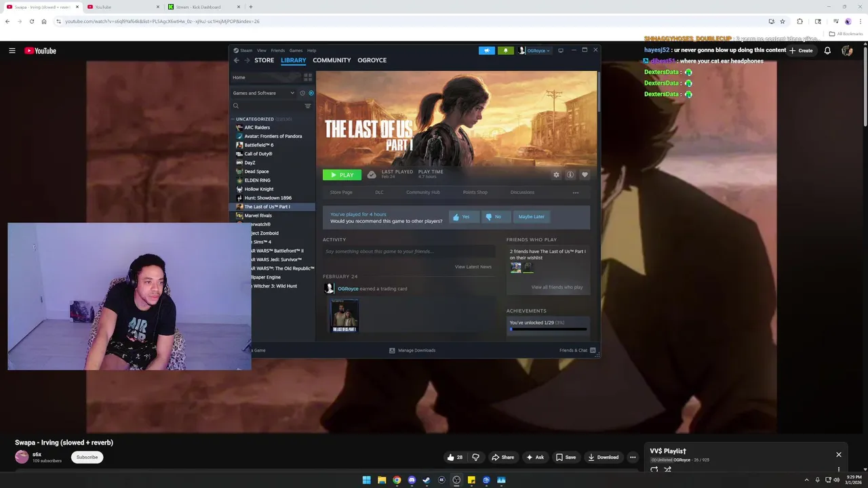Click View Latest News button
This screenshot has width=868, height=488.
(x=473, y=267)
